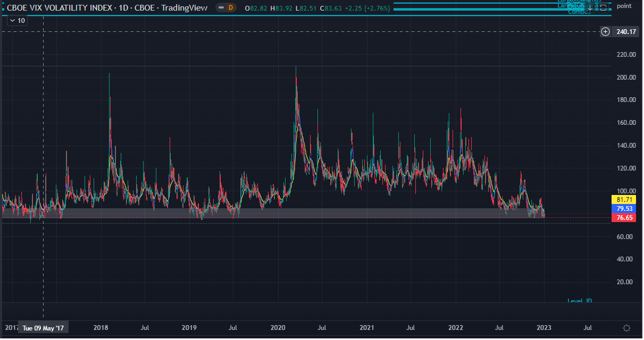This screenshot has height=340, width=644.
Task: Click the 2018 label on time axis
Action: (x=101, y=328)
